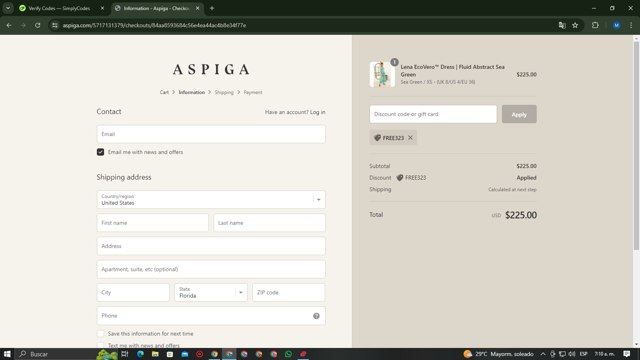This screenshot has height=360, width=640.
Task: Click the Log in link
Action: tap(318, 112)
